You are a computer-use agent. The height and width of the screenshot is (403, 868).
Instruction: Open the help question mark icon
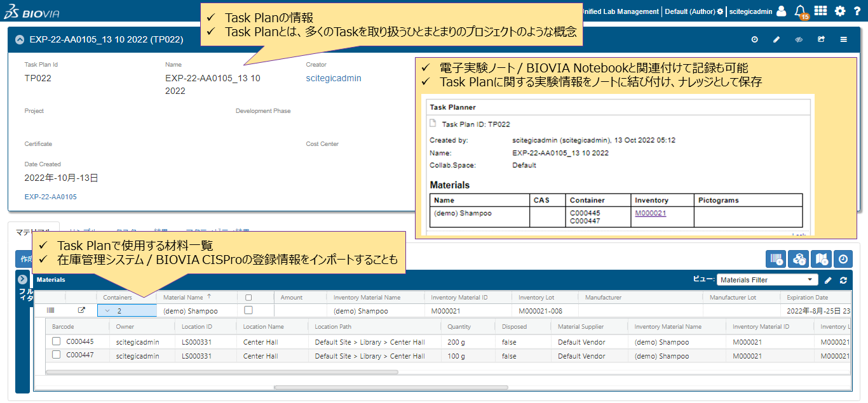[x=857, y=11]
